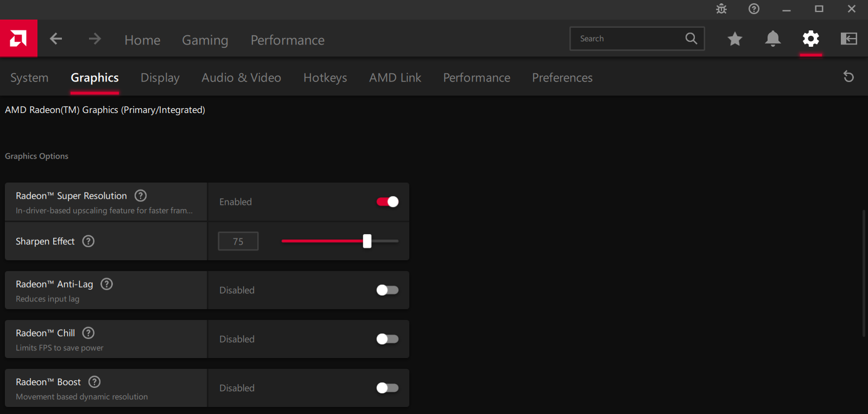
Task: Disable Radeon Super Resolution toggle
Action: click(x=388, y=202)
